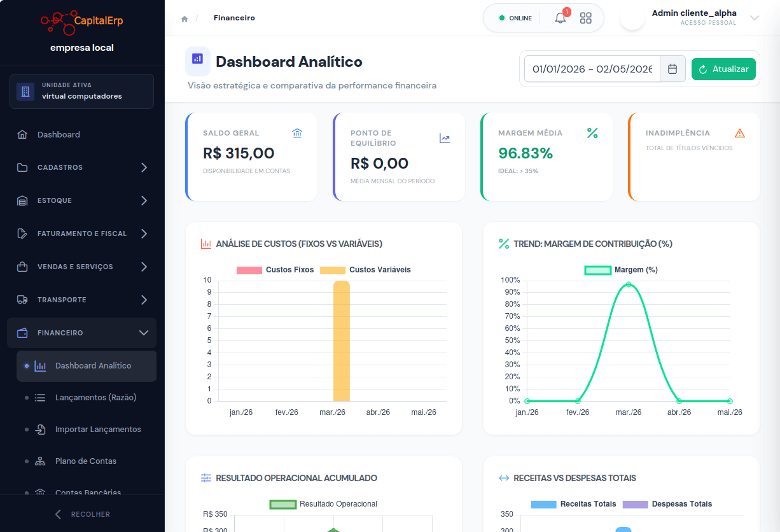Image resolution: width=780 pixels, height=532 pixels.
Task: Click the percent icon of Trend Margem chart
Action: 504,244
